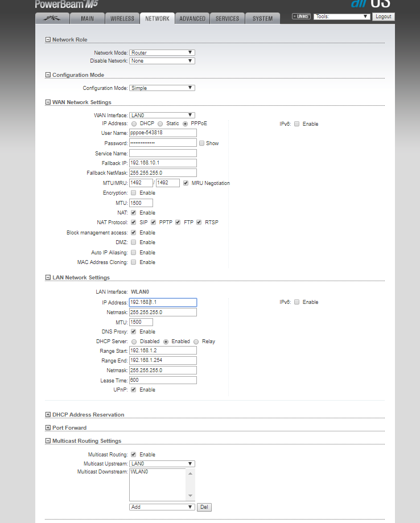Uncheck the FTP NAT protocol
The height and width of the screenshot is (523, 420).
pos(178,223)
